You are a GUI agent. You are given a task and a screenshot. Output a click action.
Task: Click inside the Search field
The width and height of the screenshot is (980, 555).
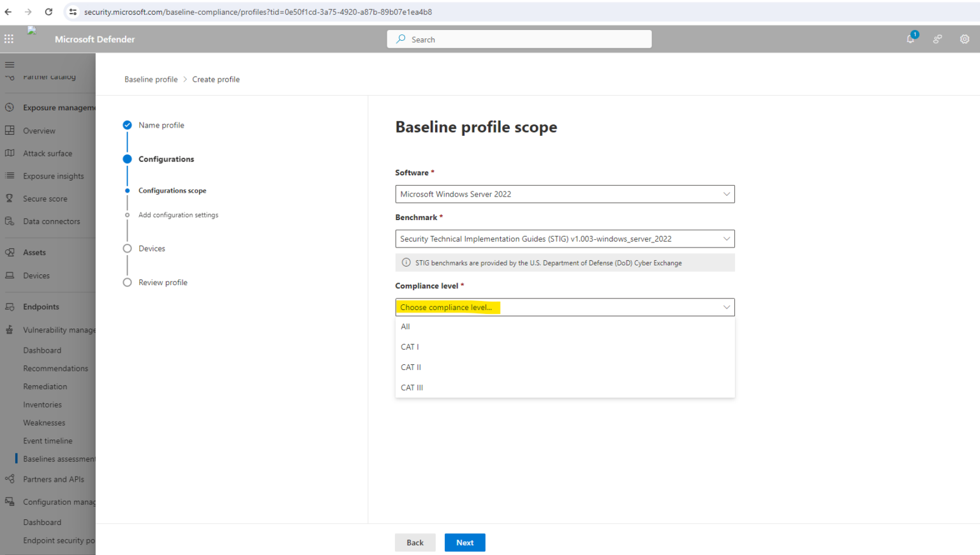coord(519,39)
